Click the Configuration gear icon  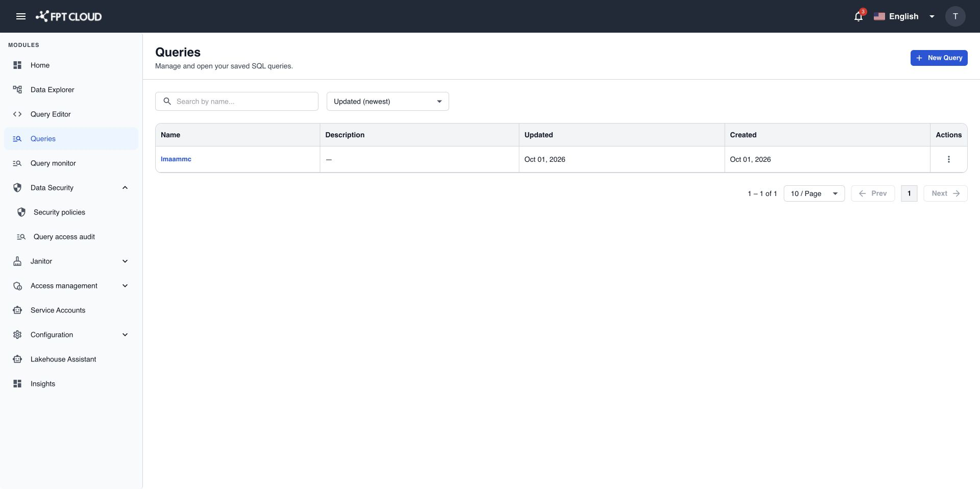point(17,335)
